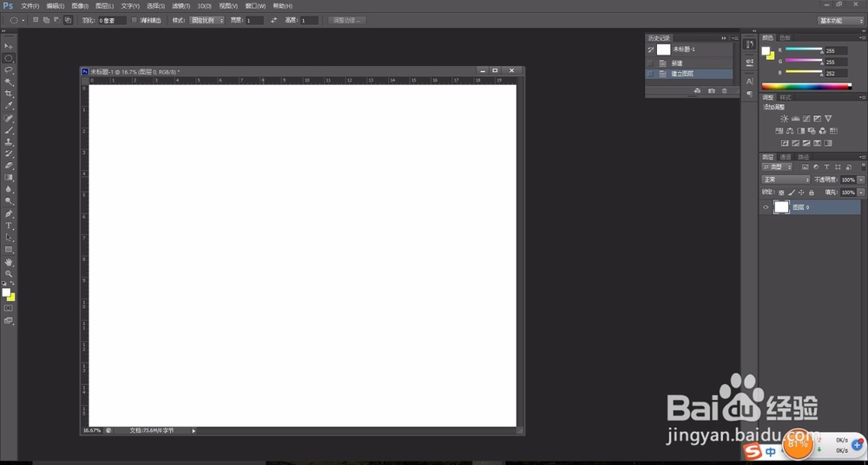Swap foreground and background colors in toolbox

point(12,283)
